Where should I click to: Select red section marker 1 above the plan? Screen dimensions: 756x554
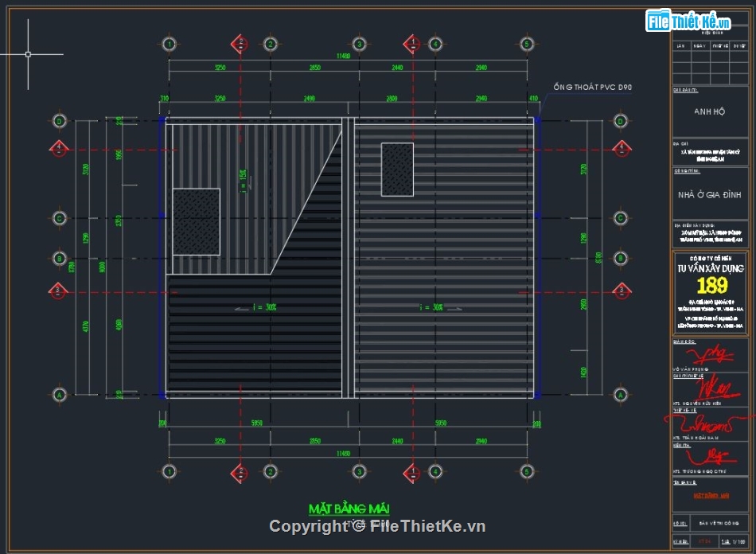click(x=411, y=44)
